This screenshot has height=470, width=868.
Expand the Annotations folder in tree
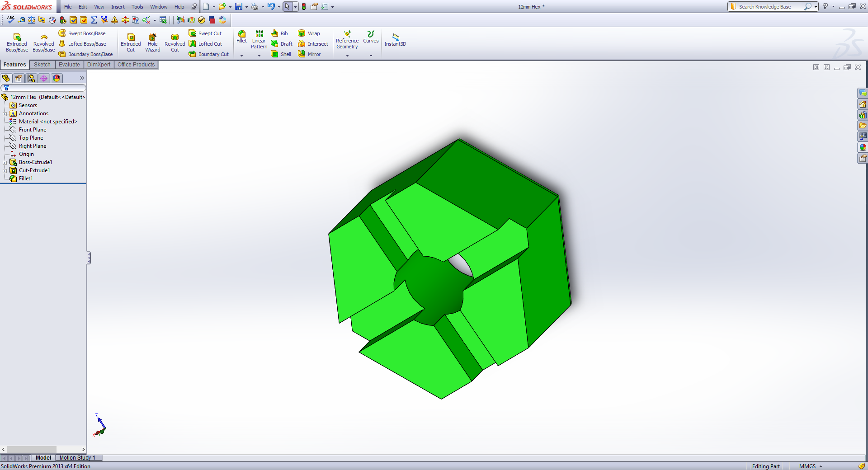(5, 114)
